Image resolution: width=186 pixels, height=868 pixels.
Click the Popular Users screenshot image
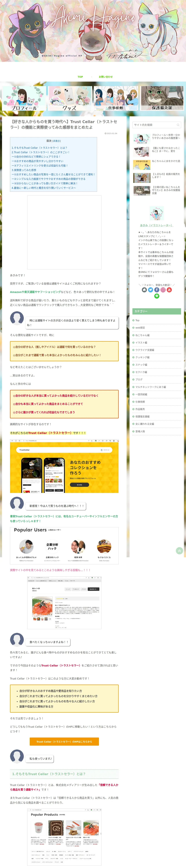(x=64, y=546)
